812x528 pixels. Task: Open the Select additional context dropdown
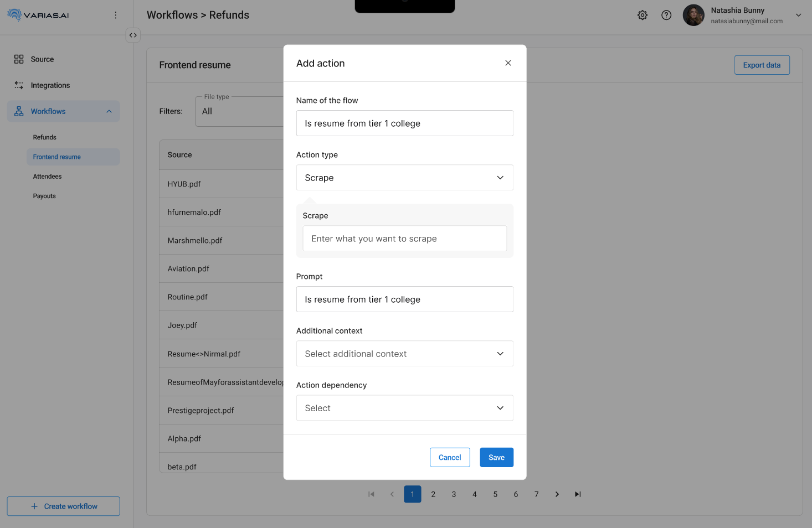point(405,354)
